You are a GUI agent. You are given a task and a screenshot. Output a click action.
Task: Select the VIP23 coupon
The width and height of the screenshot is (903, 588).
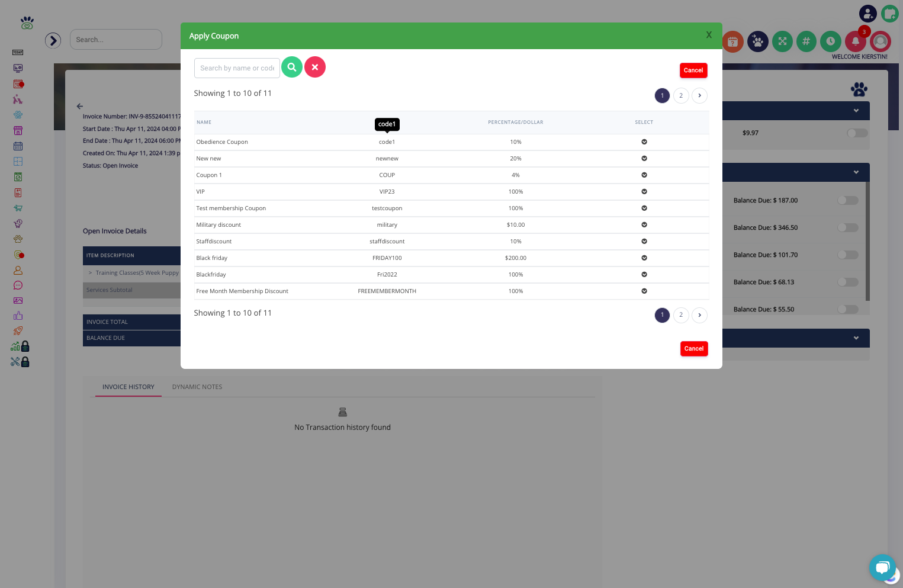[x=644, y=192]
